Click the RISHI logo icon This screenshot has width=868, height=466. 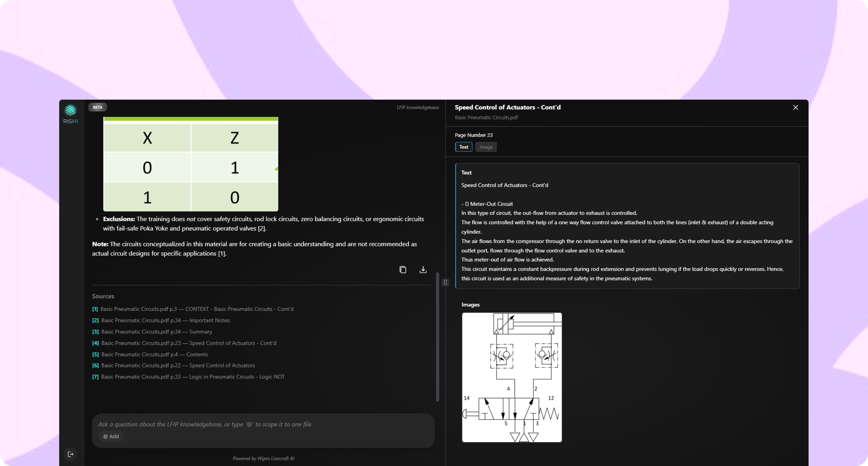(70, 111)
